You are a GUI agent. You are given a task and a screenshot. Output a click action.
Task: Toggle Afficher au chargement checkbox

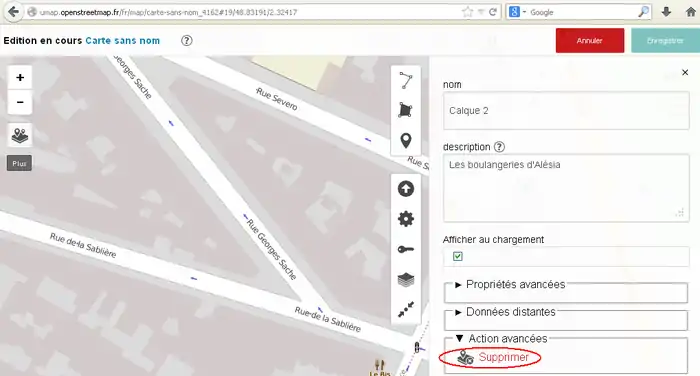458,256
